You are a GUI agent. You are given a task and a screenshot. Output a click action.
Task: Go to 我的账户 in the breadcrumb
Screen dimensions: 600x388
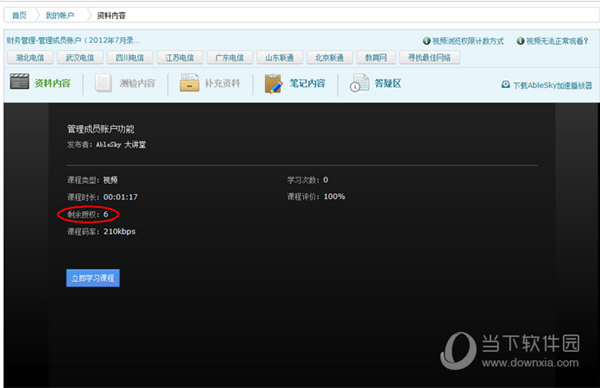60,15
